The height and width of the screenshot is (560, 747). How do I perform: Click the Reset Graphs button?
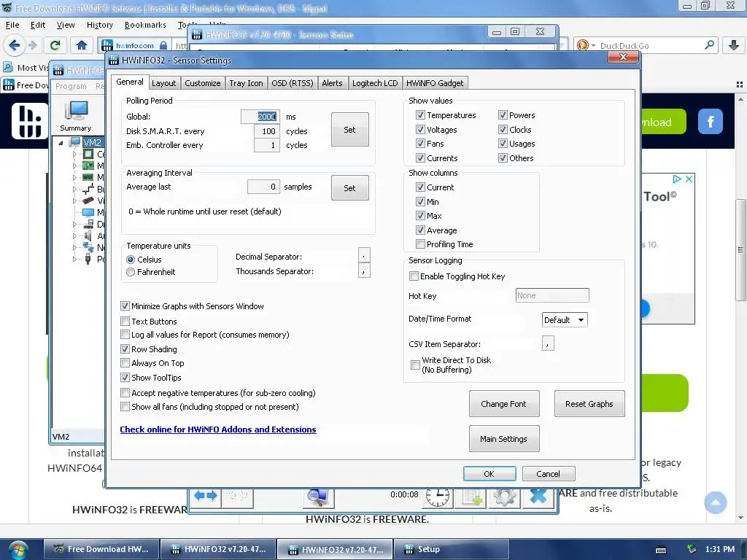point(589,404)
